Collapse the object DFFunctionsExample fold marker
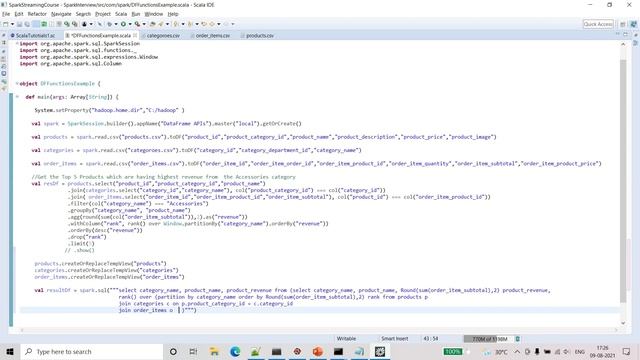This screenshot has width=640, height=360. 17,83
